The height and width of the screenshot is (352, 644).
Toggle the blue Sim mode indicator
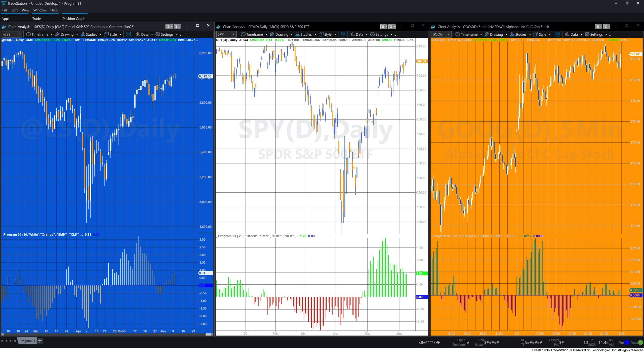[x=627, y=342]
